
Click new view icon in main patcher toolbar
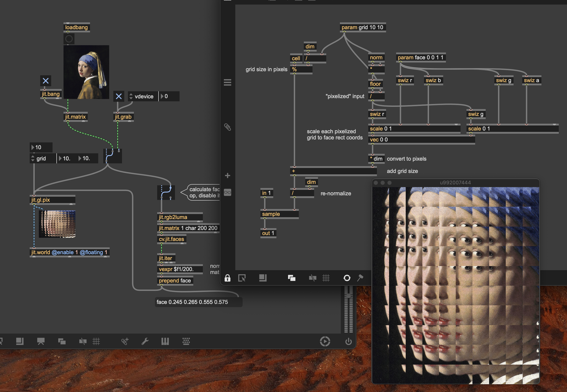(x=20, y=341)
